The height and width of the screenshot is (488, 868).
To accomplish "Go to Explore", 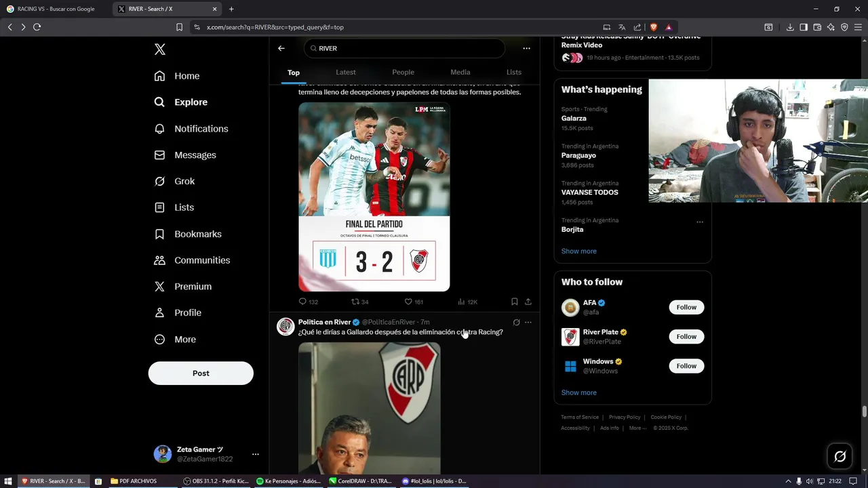I will 180,102.
